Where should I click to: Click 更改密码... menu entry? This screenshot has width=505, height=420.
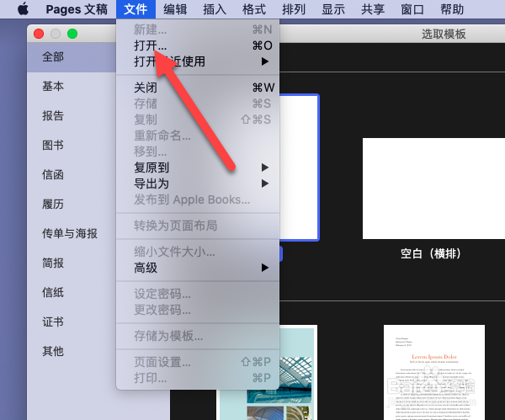[x=198, y=310]
